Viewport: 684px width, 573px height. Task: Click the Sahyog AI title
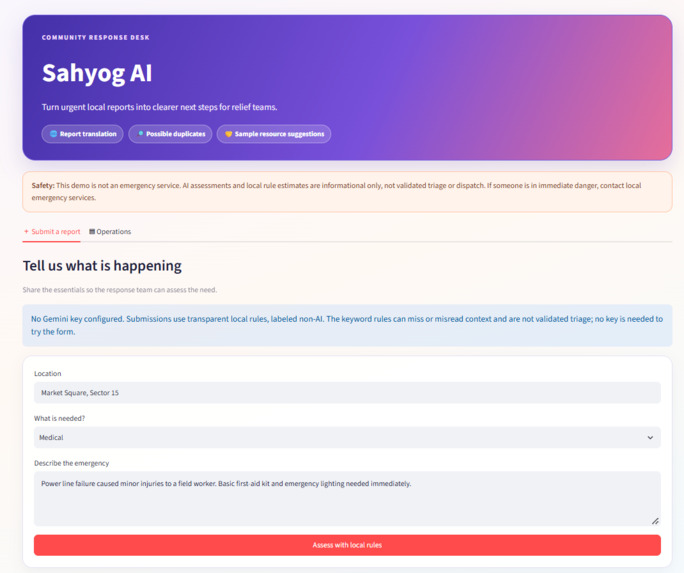pos(97,73)
